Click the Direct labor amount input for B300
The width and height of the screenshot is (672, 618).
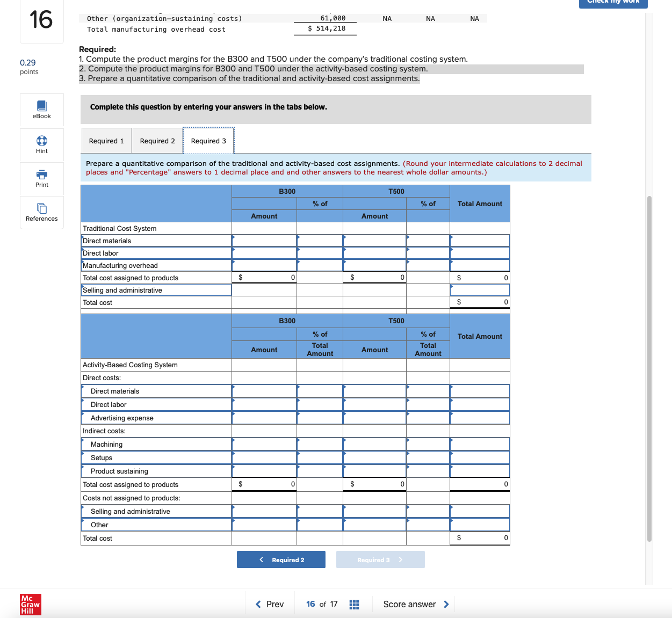264,253
